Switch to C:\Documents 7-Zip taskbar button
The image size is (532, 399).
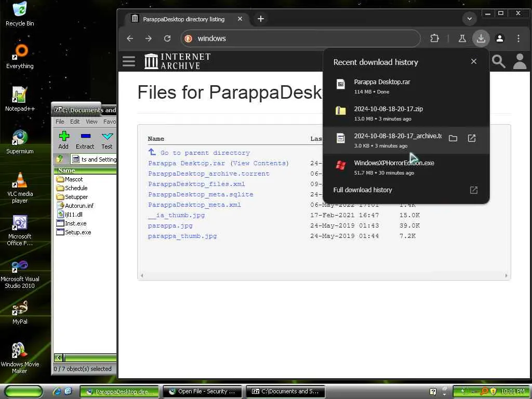(285, 392)
